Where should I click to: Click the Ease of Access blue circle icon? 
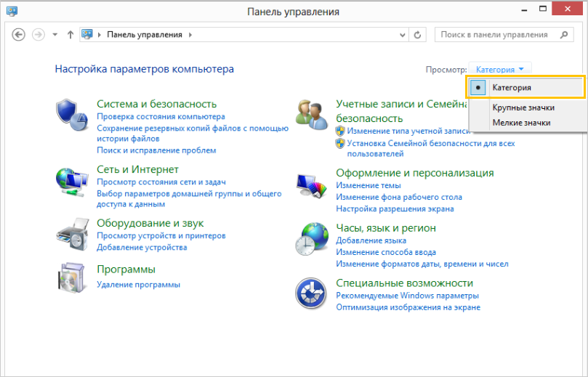point(310,293)
